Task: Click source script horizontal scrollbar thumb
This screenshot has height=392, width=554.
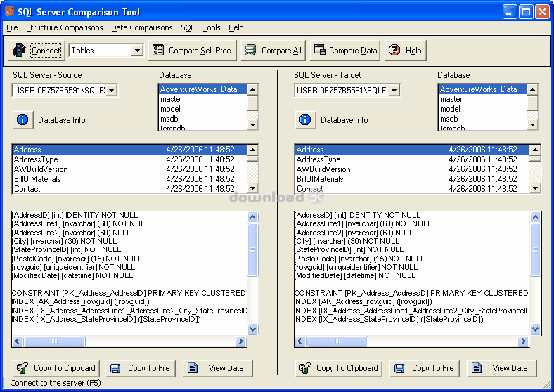Action: [x=54, y=341]
